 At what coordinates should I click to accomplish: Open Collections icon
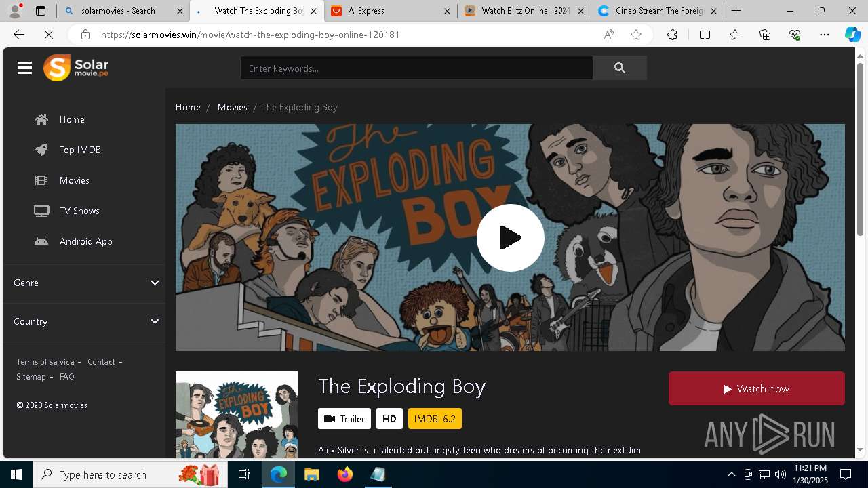(765, 35)
